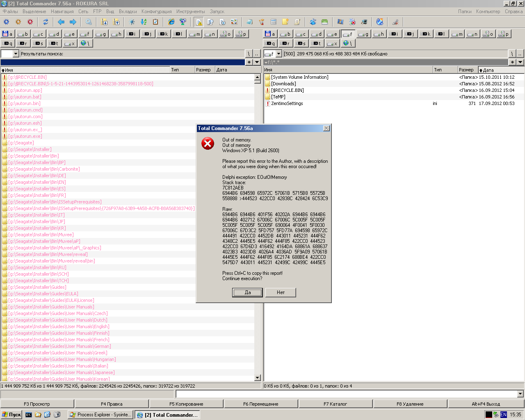Open the Инструменты menu

[190, 11]
